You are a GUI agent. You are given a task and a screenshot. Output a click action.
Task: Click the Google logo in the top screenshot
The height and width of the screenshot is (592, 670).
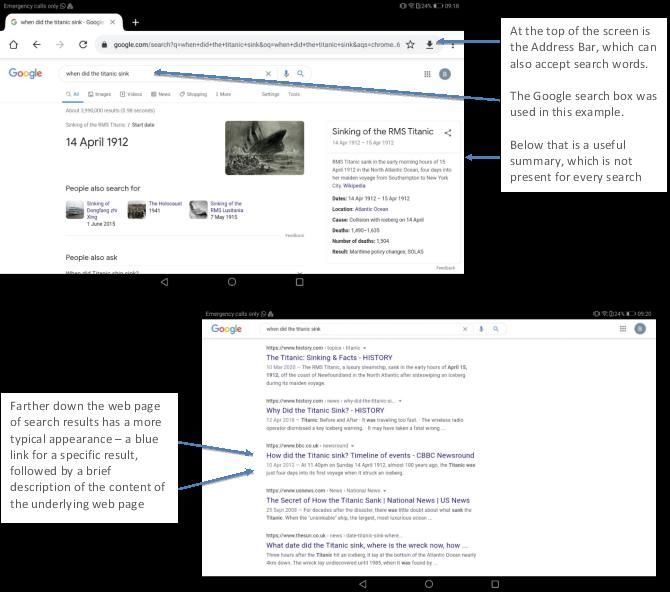tap(25, 74)
